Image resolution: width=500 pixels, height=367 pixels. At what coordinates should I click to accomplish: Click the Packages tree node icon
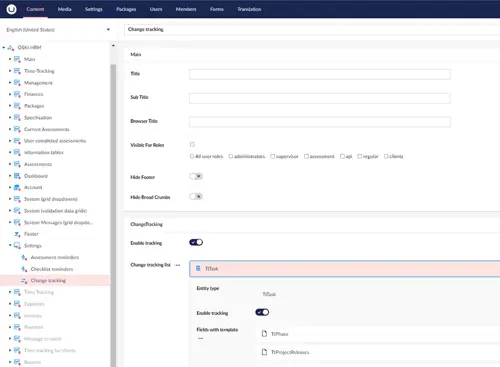tap(17, 106)
